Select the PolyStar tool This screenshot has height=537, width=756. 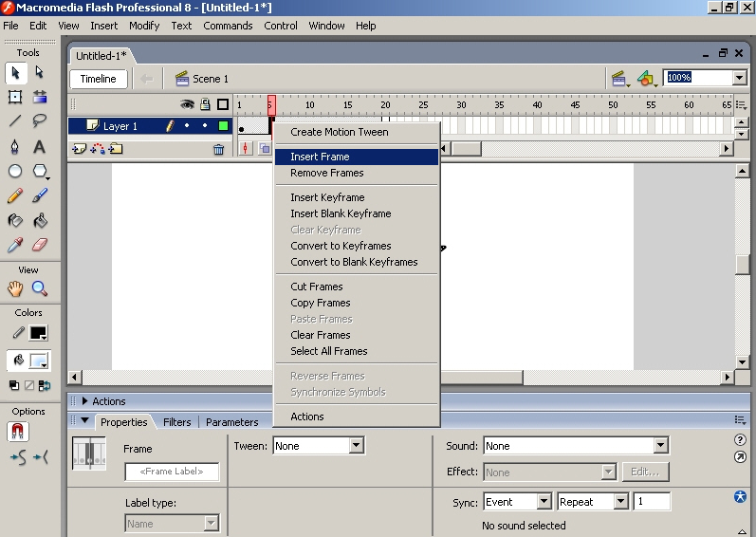[x=40, y=171]
